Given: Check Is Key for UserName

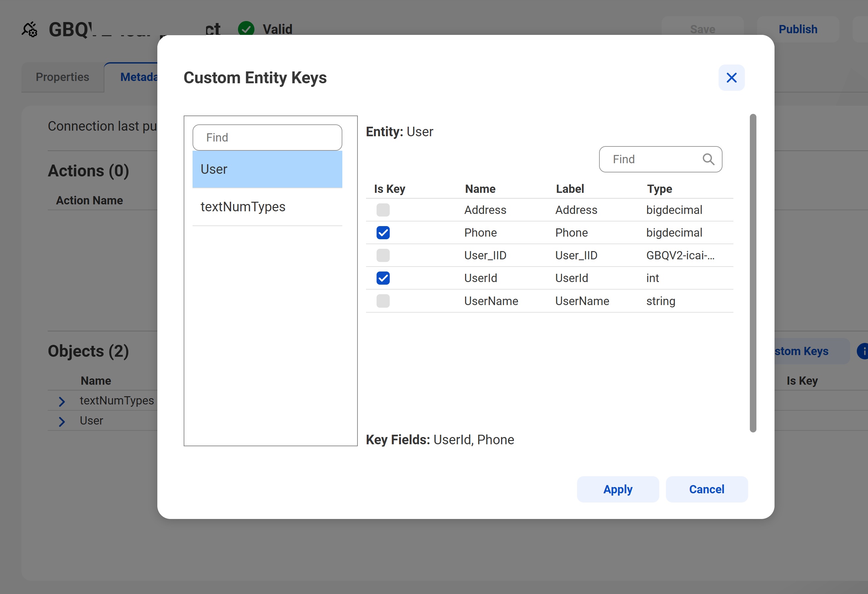Looking at the screenshot, I should click(x=383, y=301).
